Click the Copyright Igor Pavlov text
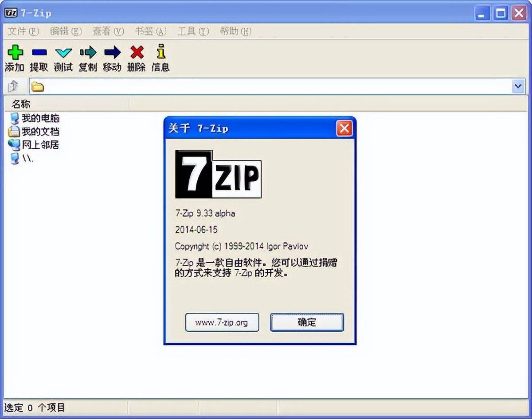Image resolution: width=532 pixels, height=419 pixels. [241, 246]
